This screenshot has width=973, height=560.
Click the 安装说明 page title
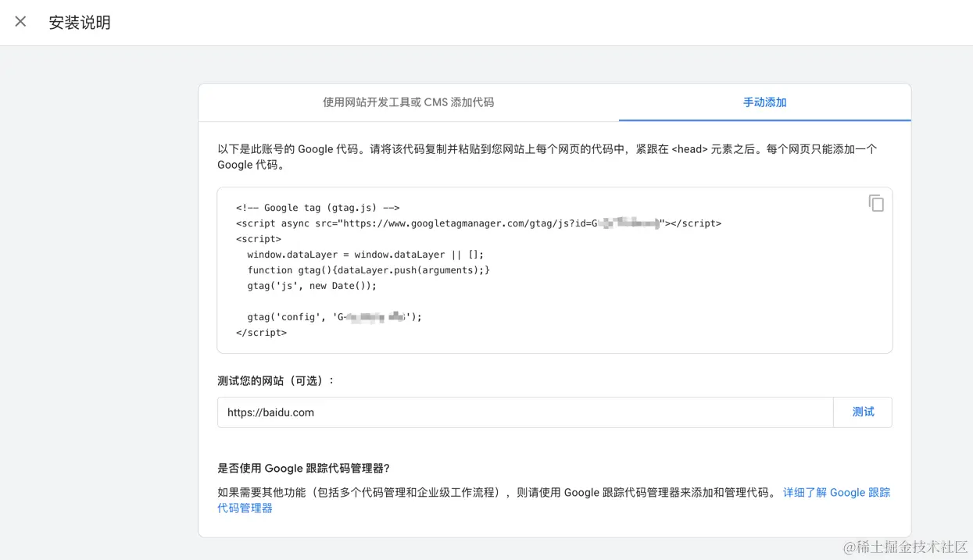[80, 23]
